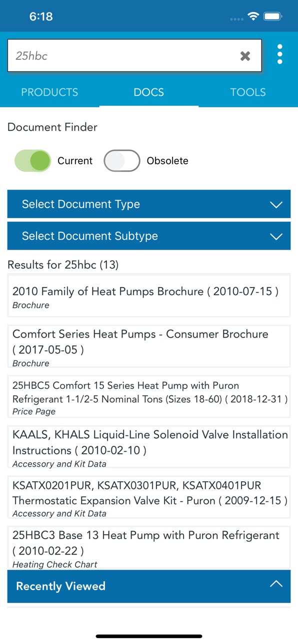Open 25HBC3 Base 13 Heating Check Chart
The image size is (298, 644).
click(149, 548)
